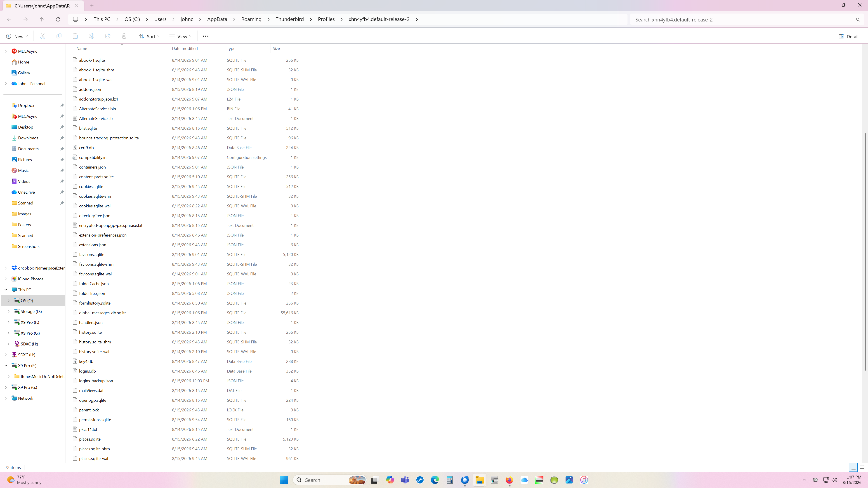Screen dimensions: 868x488
Task: Click the vertical scrollbar of the file list
Action: pos(865,252)
